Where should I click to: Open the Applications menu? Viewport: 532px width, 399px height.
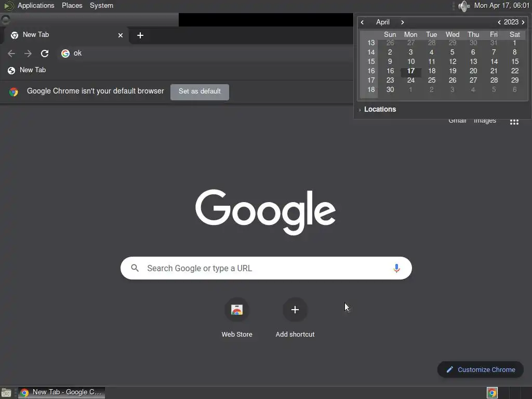click(x=36, y=5)
